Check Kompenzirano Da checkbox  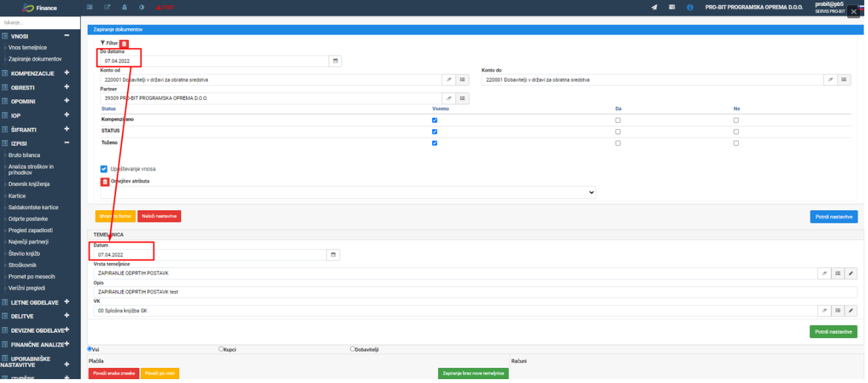click(x=618, y=120)
